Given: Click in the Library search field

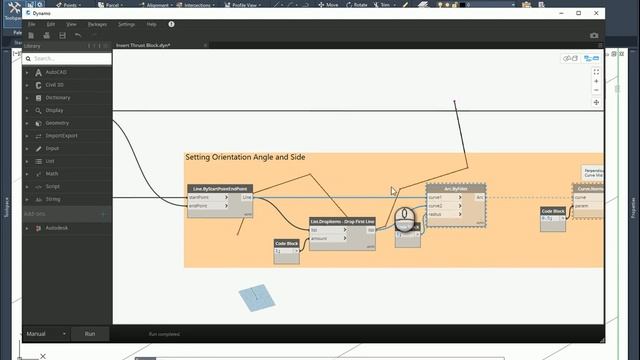Looking at the screenshot, I should coord(67,59).
